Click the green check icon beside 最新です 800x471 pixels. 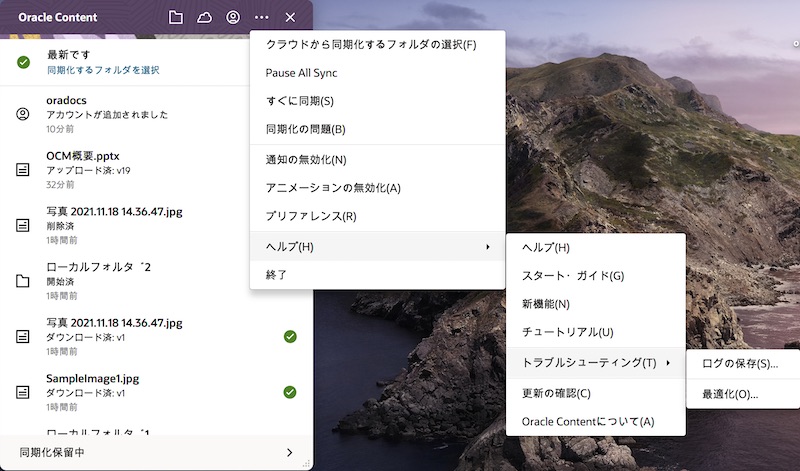pos(23,62)
